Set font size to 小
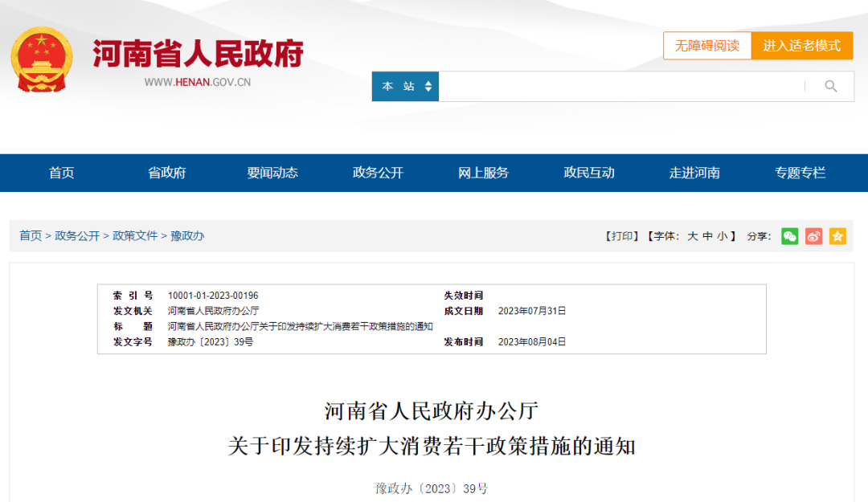Viewport: 868px width, 502px height. (x=723, y=236)
